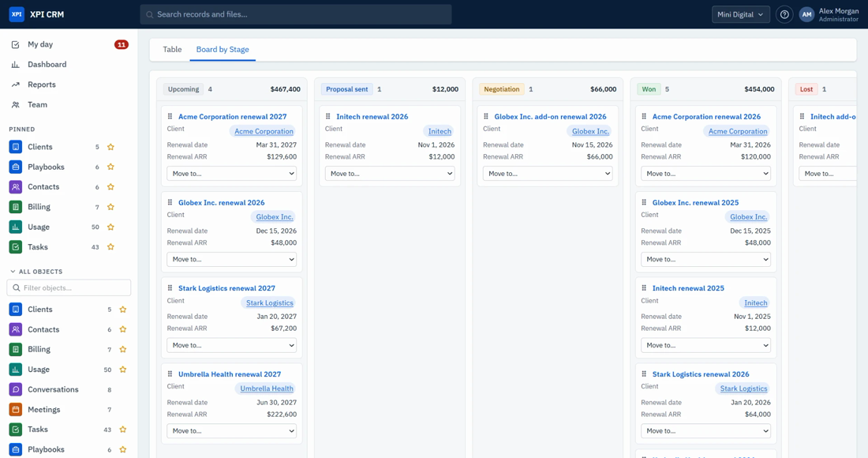Click pinned Clients blue icon
The height and width of the screenshot is (458, 868).
click(x=16, y=147)
